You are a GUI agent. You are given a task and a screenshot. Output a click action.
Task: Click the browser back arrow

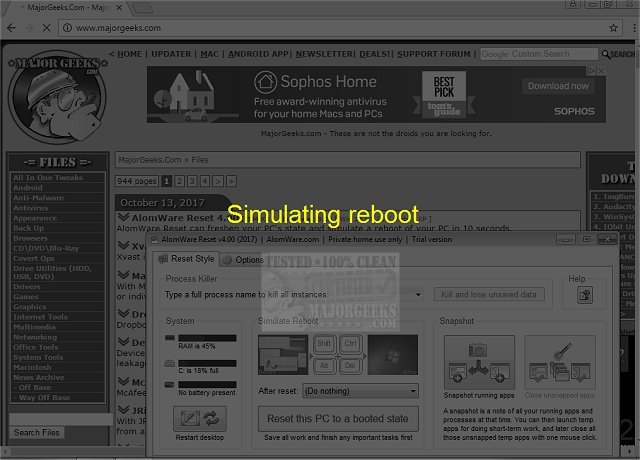tap(11, 28)
